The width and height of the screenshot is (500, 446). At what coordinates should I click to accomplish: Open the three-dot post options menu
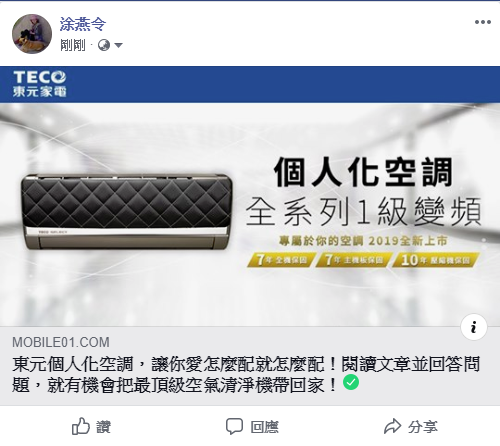point(483,22)
